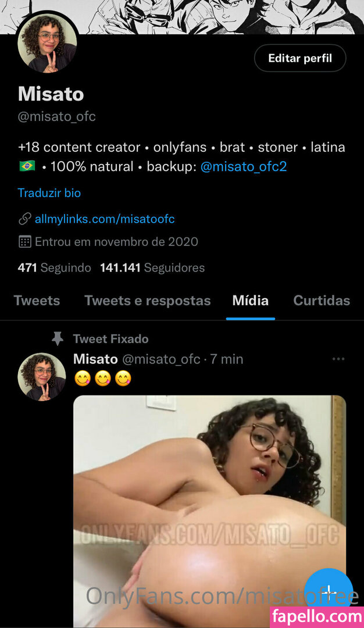The width and height of the screenshot is (364, 628).
Task: Click the small avatar on pinned tweet
Action: tap(42, 376)
